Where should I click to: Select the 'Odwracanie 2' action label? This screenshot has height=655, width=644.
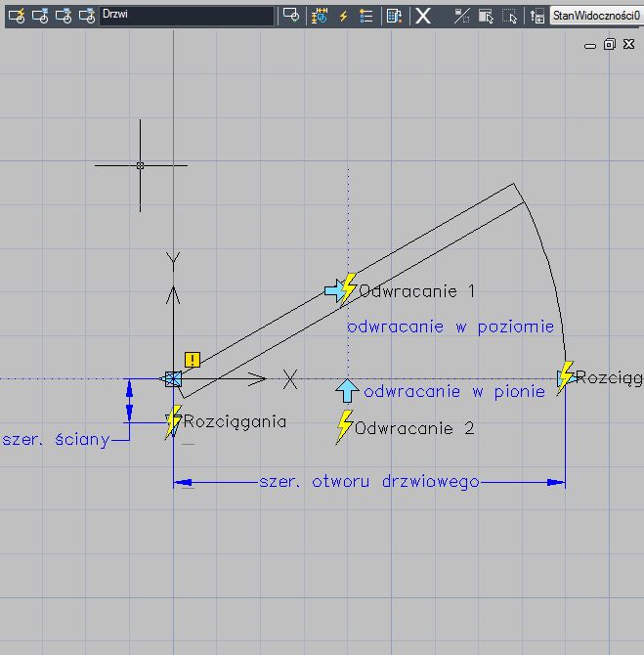click(414, 428)
